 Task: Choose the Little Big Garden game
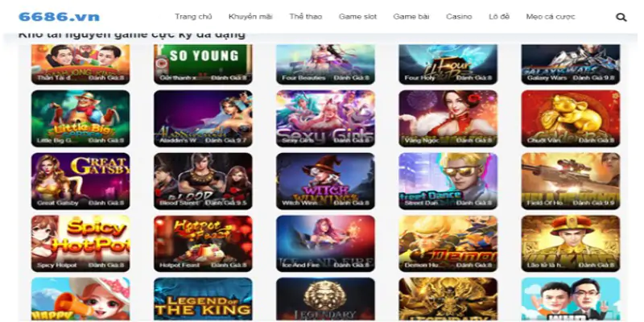pyautogui.click(x=80, y=118)
